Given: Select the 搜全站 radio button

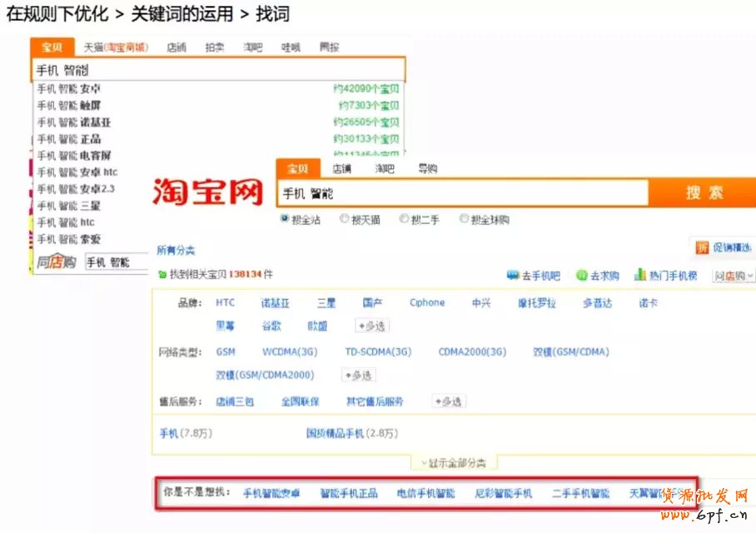Looking at the screenshot, I should pyautogui.click(x=285, y=219).
